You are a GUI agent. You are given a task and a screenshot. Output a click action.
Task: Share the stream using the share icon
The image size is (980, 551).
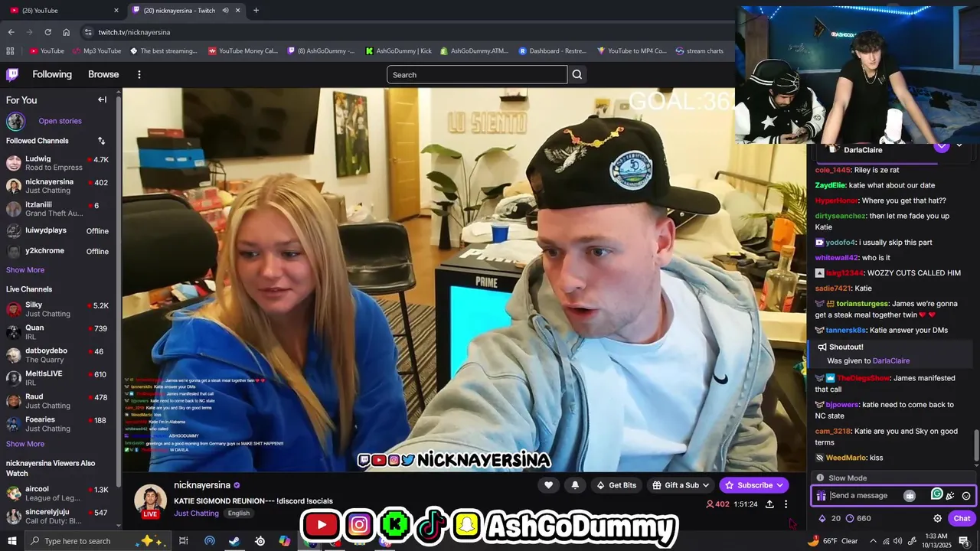click(769, 504)
